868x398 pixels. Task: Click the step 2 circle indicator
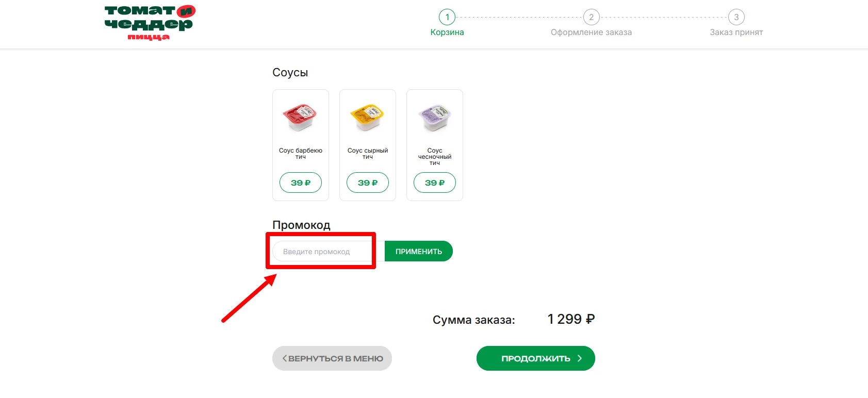pos(591,17)
